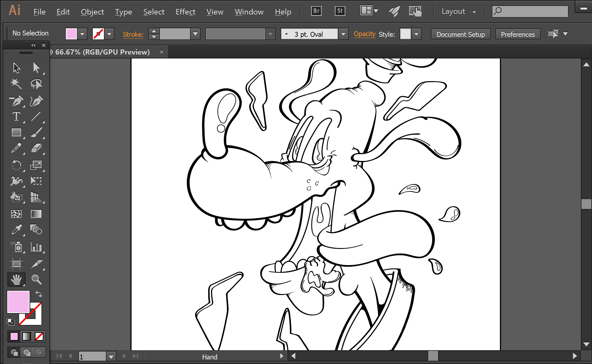The width and height of the screenshot is (592, 364).
Task: Switch to Draw Normal mode
Action: 14,353
